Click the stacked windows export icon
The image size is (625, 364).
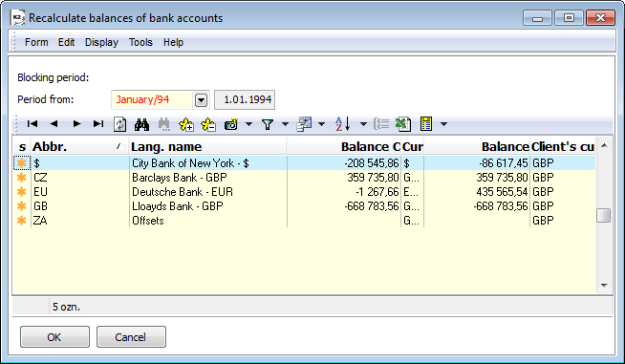(x=304, y=124)
